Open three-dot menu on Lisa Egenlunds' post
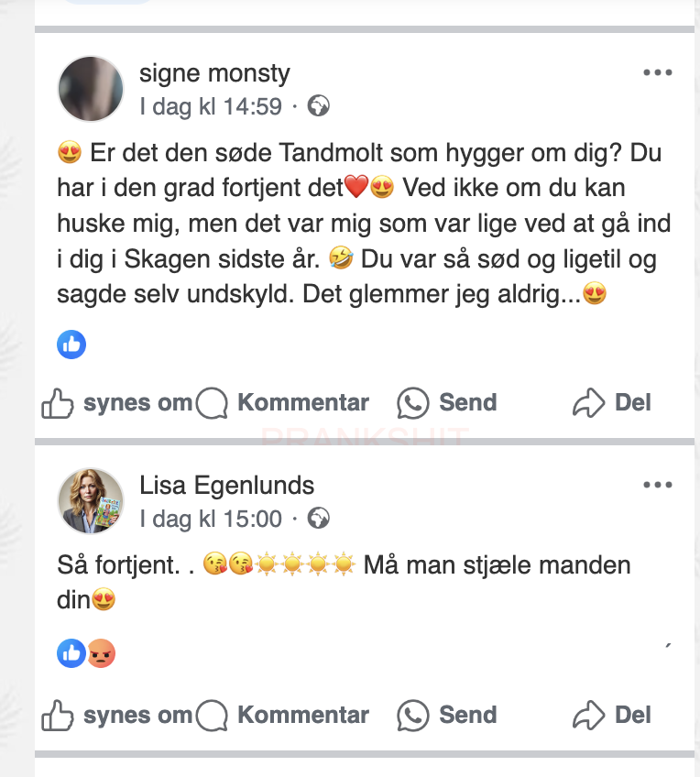 (658, 485)
